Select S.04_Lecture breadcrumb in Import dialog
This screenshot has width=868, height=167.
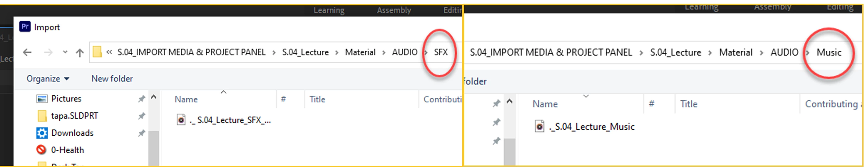point(305,52)
